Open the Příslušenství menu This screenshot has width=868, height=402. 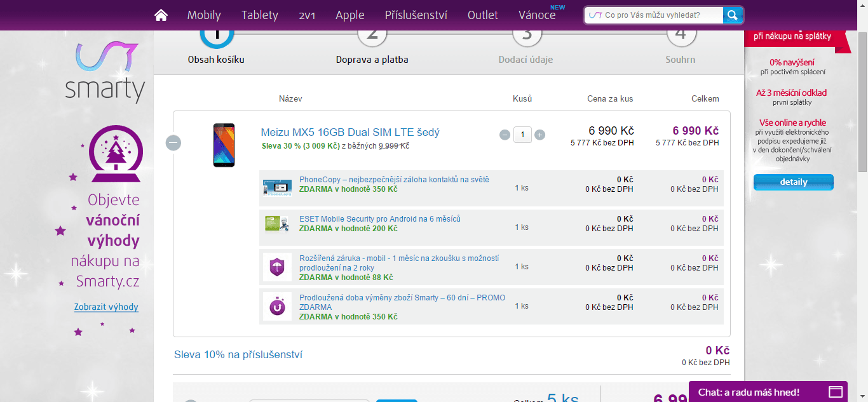(x=416, y=15)
